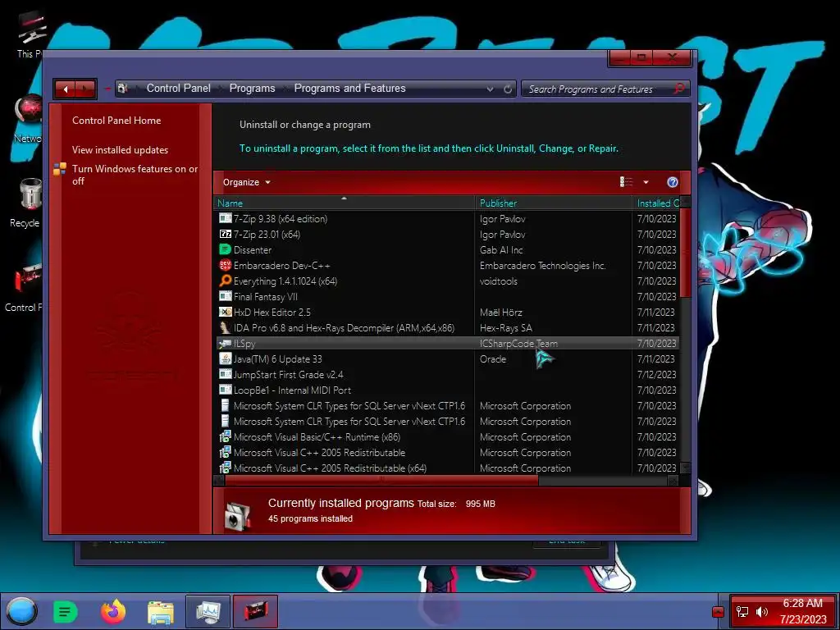Open Turn Windows features on or off
840x630 pixels.
(135, 175)
